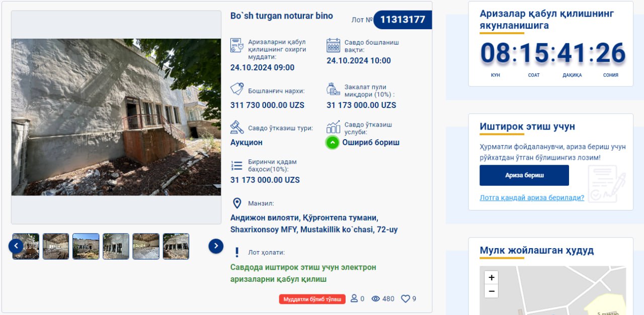Click the red Муддатли бўлиб тўлаш badge

312,299
